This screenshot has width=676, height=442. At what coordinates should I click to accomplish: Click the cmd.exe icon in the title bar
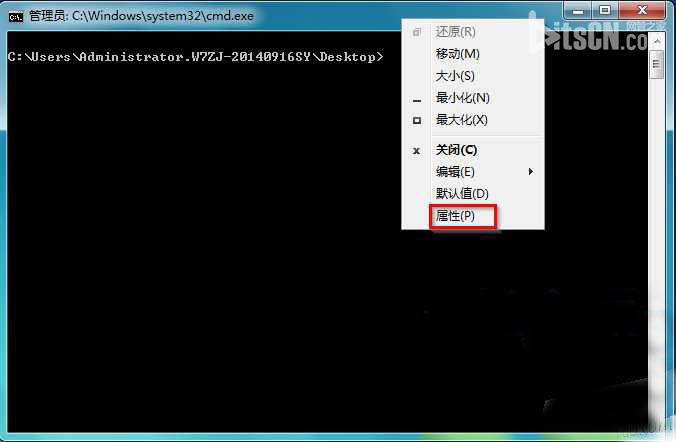(x=16, y=17)
